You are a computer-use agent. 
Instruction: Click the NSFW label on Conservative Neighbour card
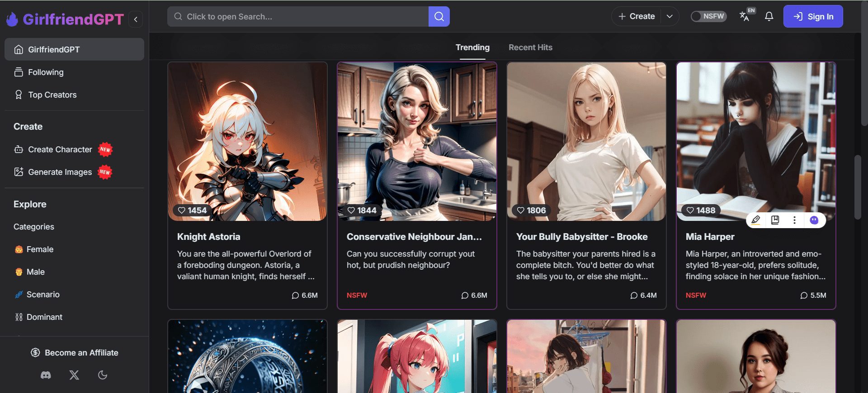[x=357, y=295]
